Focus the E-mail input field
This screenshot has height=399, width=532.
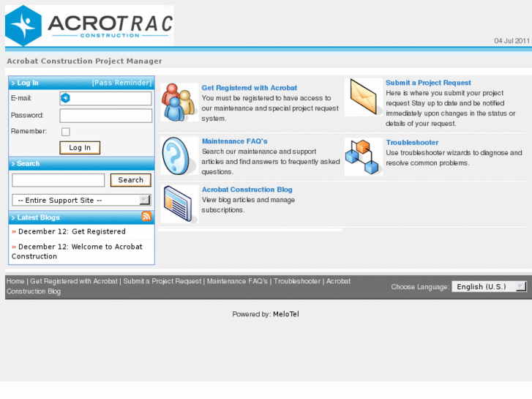(x=105, y=98)
